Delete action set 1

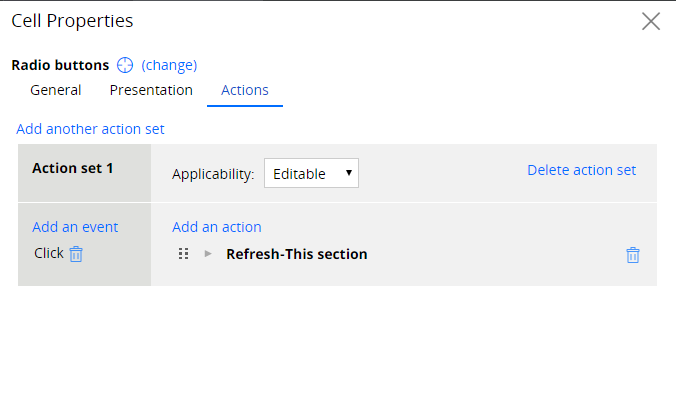tap(582, 170)
